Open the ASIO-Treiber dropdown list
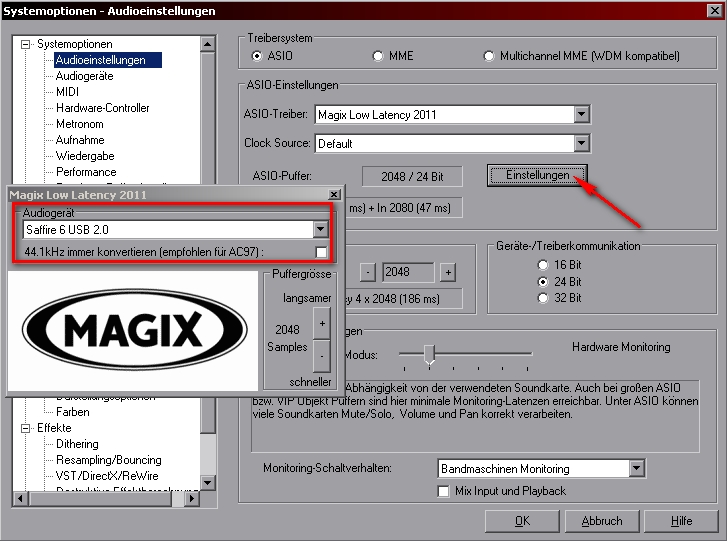Screen dimensions: 727x541 [581, 114]
